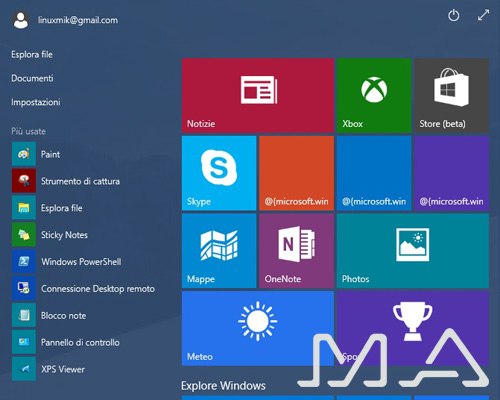Image resolution: width=500 pixels, height=400 pixels.
Task: Select the XPS Viewer label
Action: coord(63,369)
